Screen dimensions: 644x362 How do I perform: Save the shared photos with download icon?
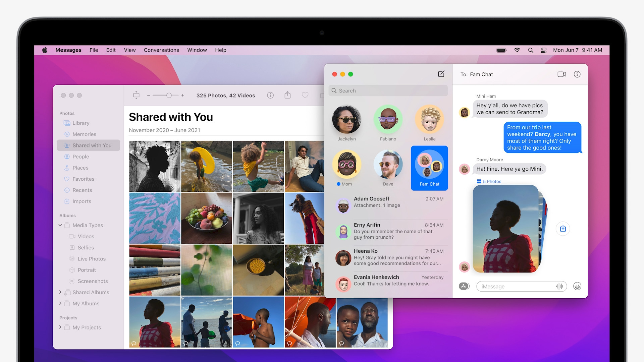tap(563, 229)
